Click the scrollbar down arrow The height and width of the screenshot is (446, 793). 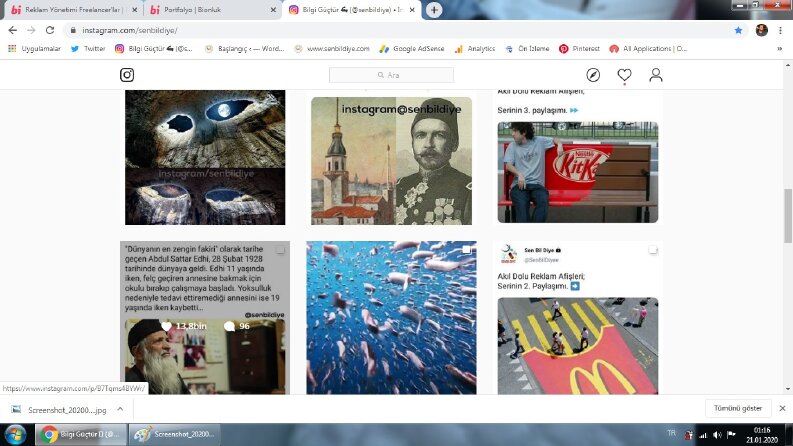[x=788, y=389]
